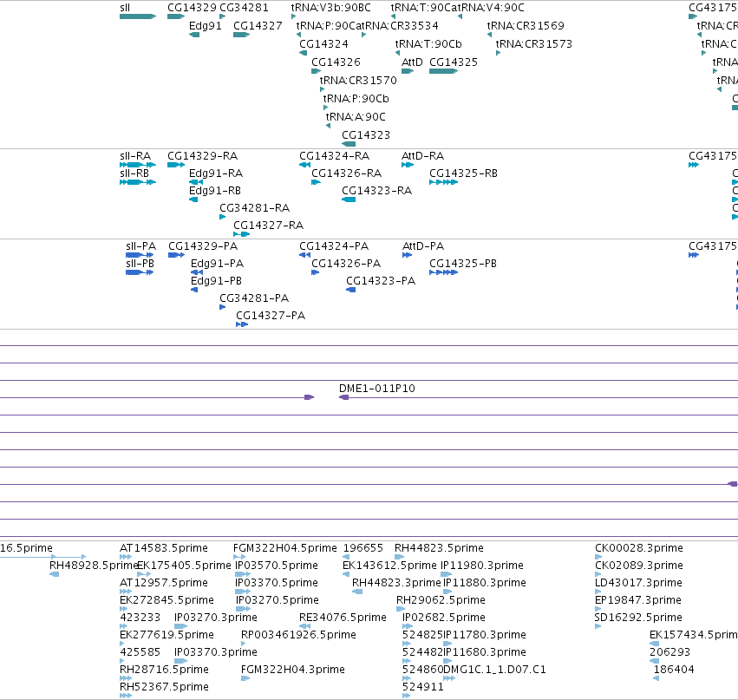Click the sll-PA protein label
This screenshot has width=738, height=700.
pos(140,246)
